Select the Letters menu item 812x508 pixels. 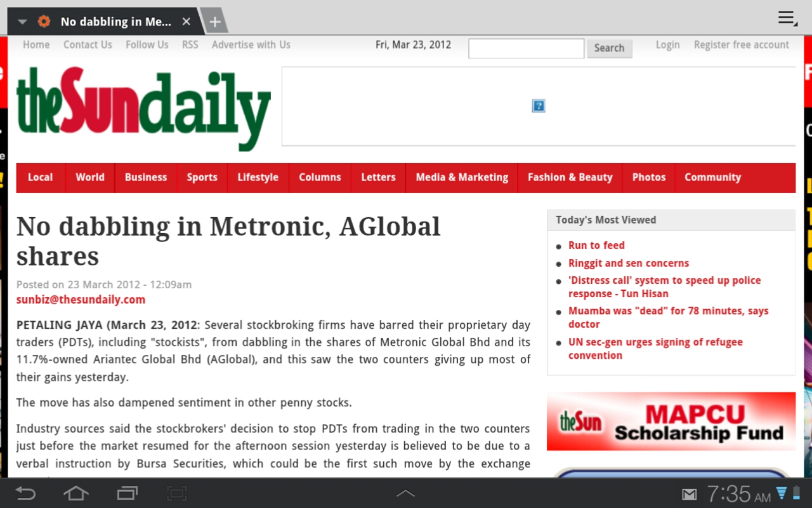[x=379, y=178]
